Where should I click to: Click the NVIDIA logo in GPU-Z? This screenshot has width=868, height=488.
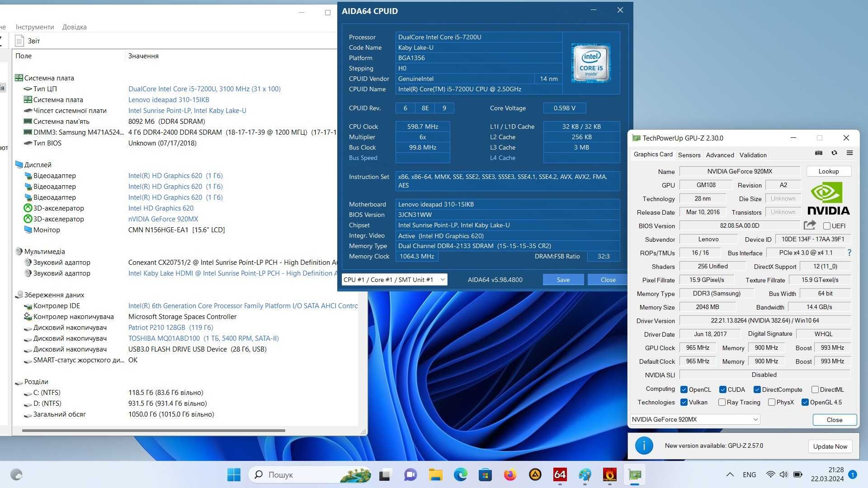point(828,198)
